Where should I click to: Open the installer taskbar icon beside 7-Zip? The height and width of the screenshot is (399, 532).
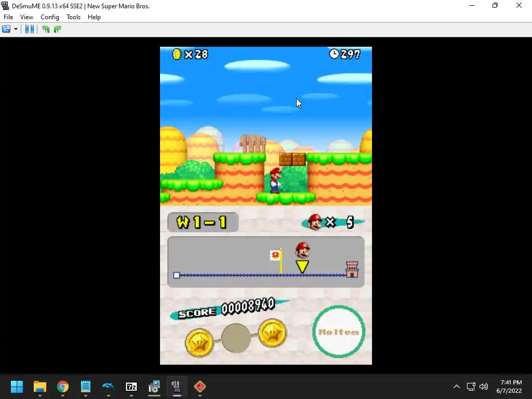154,387
